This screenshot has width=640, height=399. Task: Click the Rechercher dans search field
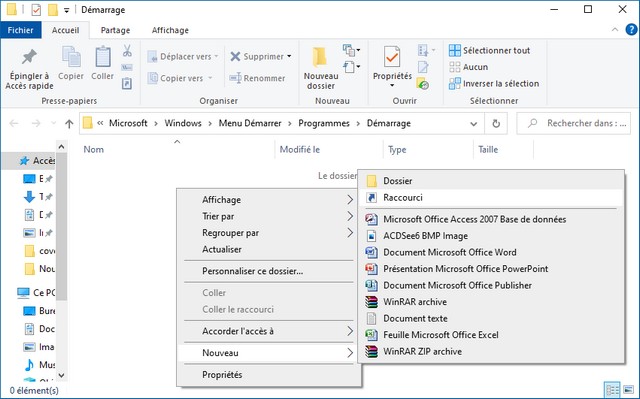coord(573,123)
